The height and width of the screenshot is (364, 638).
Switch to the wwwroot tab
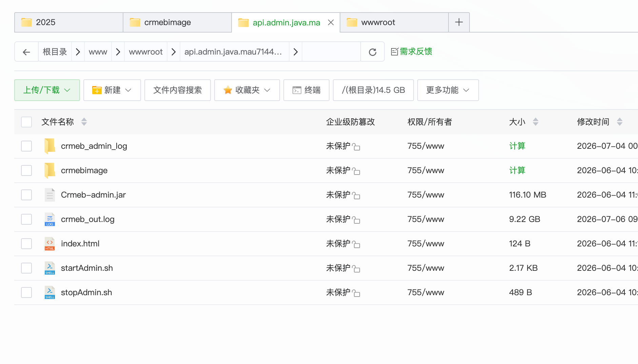point(394,22)
